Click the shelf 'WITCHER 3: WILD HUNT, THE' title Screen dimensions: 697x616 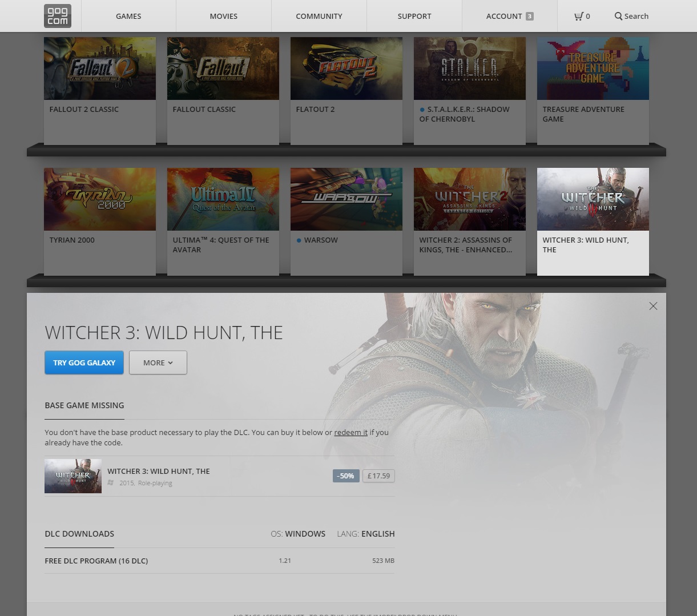(x=586, y=245)
